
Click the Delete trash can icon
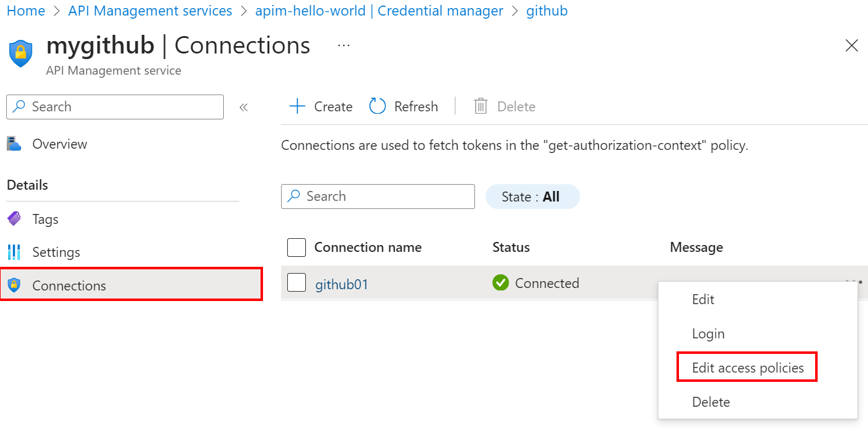[x=480, y=106]
